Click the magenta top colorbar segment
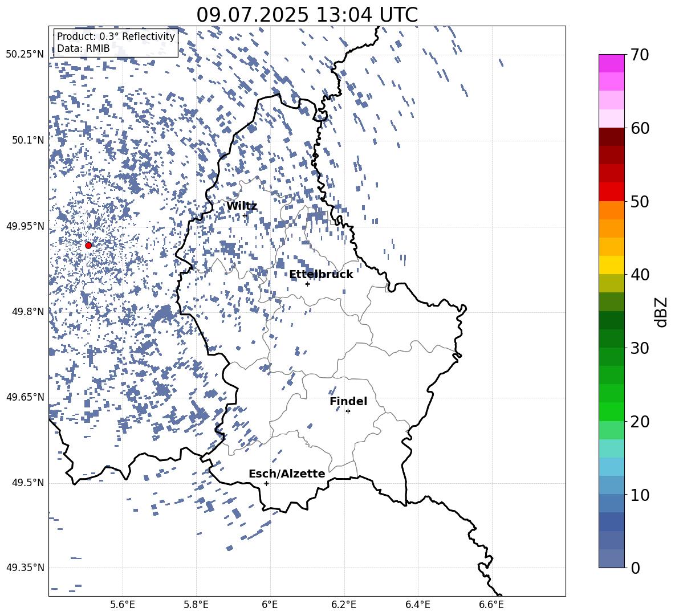675x616 pixels. (612, 64)
